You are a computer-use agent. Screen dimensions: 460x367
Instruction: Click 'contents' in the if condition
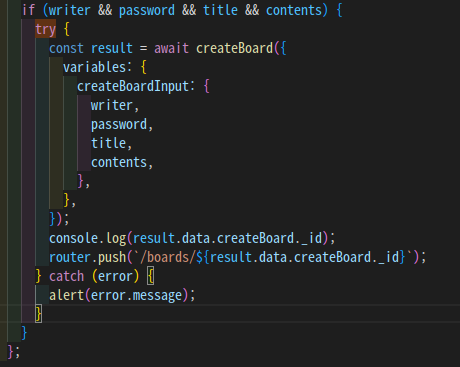pos(294,10)
